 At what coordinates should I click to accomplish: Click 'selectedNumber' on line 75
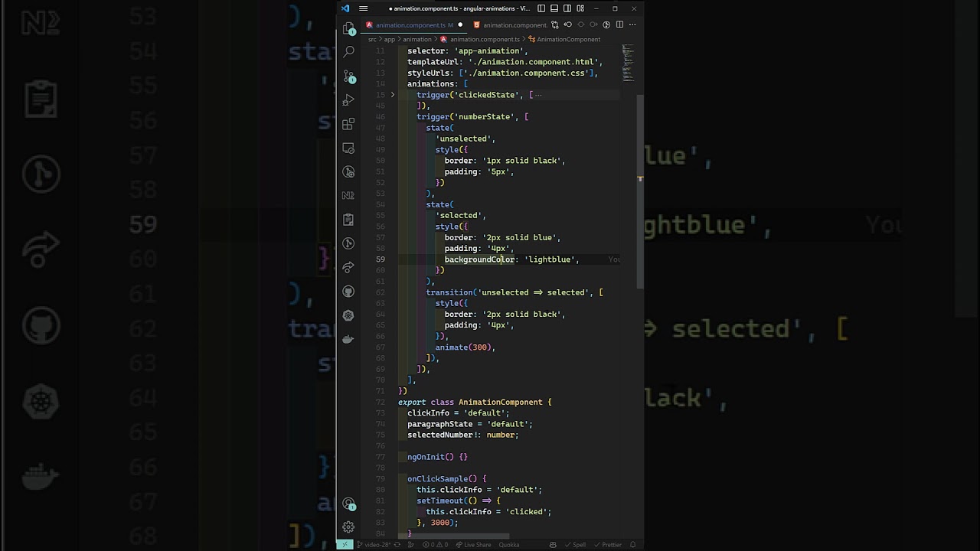440,435
